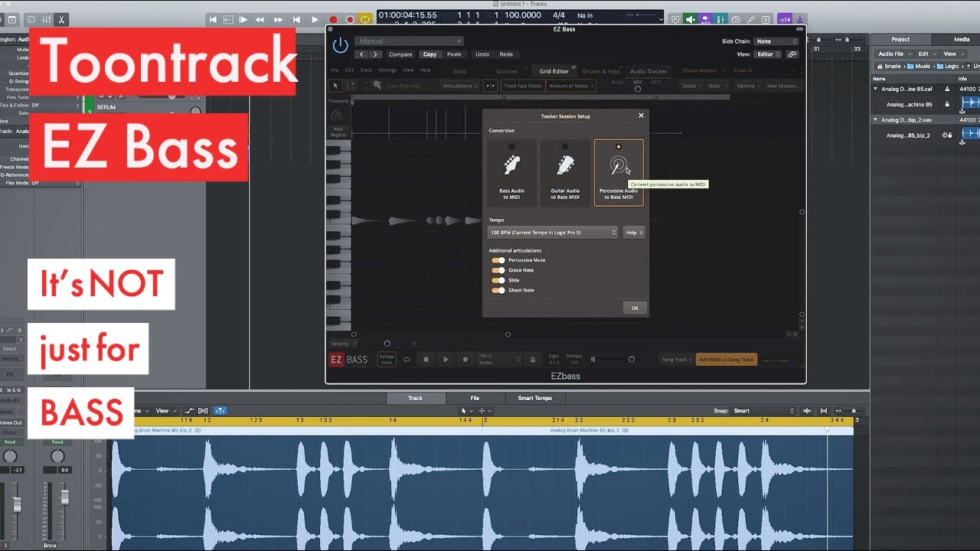Toggle Grace Note articulation switch

[498, 270]
